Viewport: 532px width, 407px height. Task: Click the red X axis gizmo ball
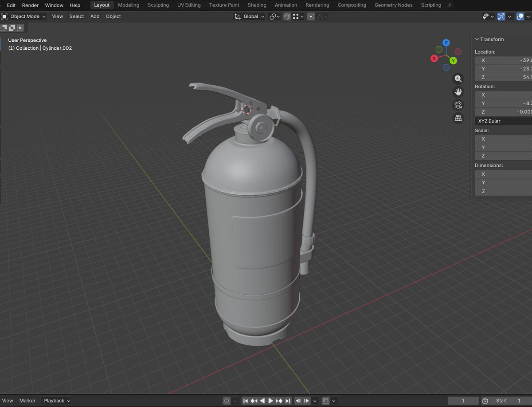tap(434, 58)
